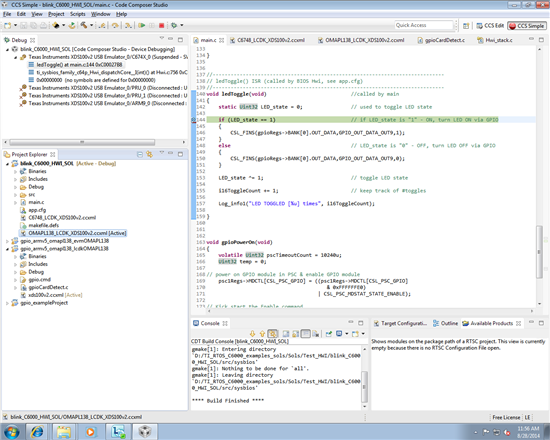Click editor vertical scrollbar thumb
This screenshot has width=550, height=440.
539,252
